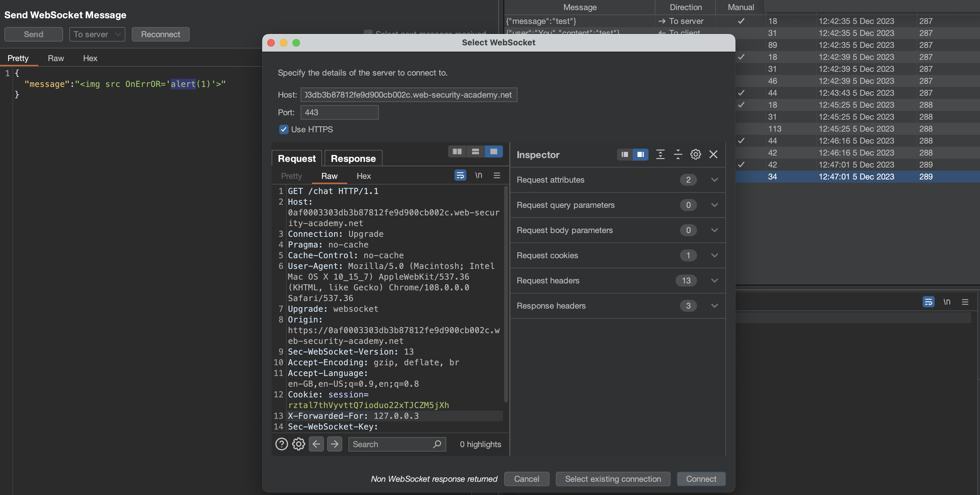
Task: Uncheck the Use HTTPS checkbox
Action: coord(284,129)
